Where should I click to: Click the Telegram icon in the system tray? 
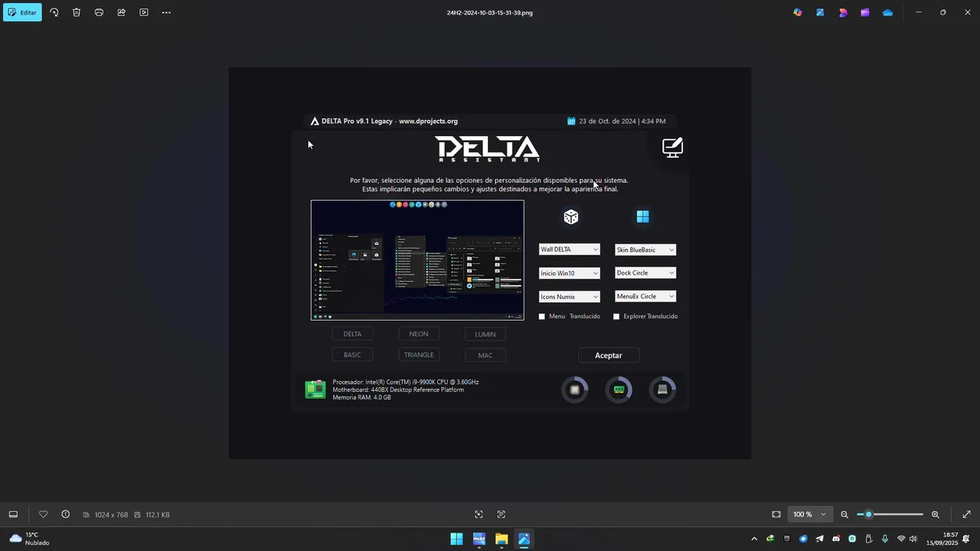pyautogui.click(x=819, y=540)
